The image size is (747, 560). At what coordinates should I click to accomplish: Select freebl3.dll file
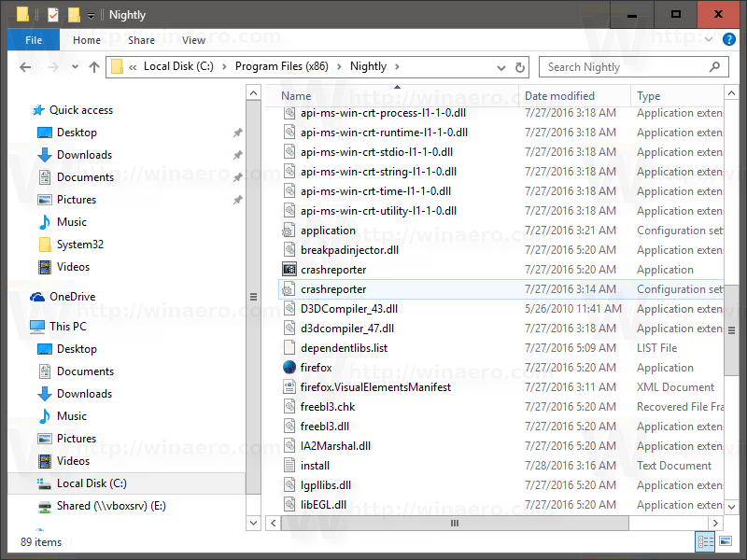click(x=324, y=427)
